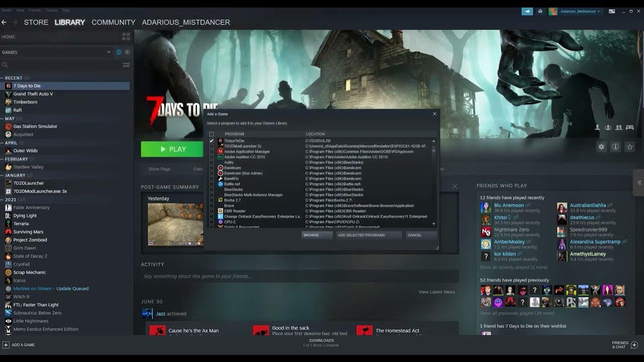Collapse the 2021 category
This screenshot has width=644, height=362.
click(2, 200)
